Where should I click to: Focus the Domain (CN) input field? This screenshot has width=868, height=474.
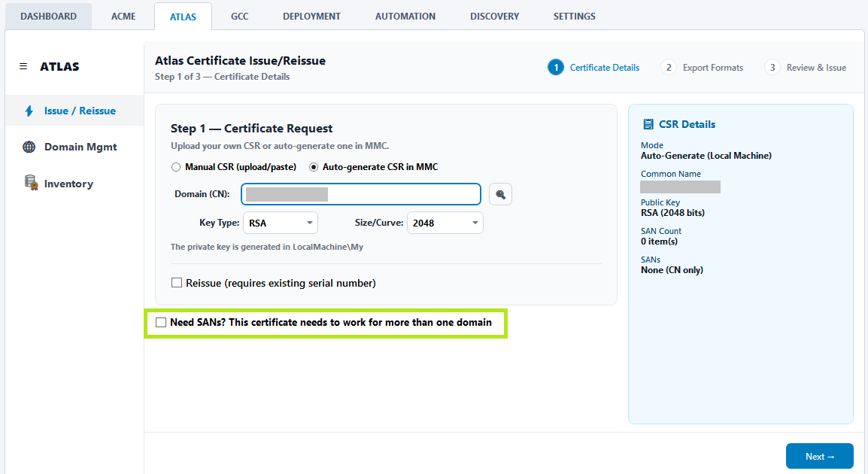tap(361, 194)
